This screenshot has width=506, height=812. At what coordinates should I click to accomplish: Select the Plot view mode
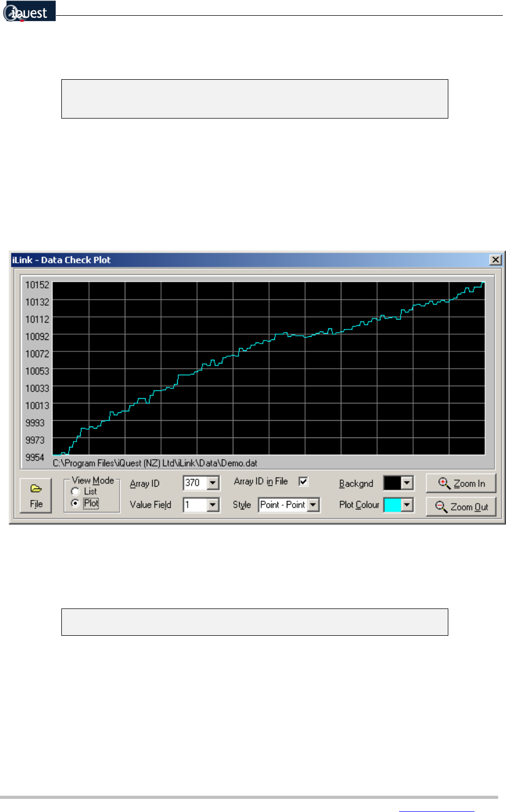pyautogui.click(x=76, y=503)
